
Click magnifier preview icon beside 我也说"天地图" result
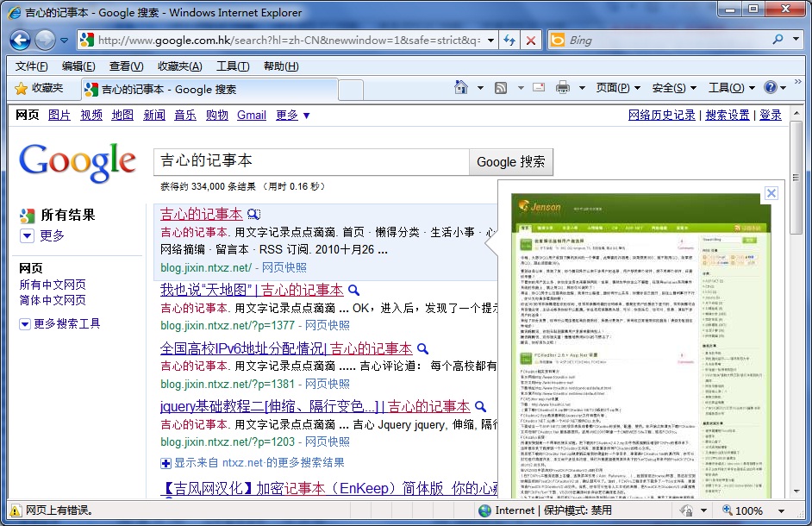353,291
